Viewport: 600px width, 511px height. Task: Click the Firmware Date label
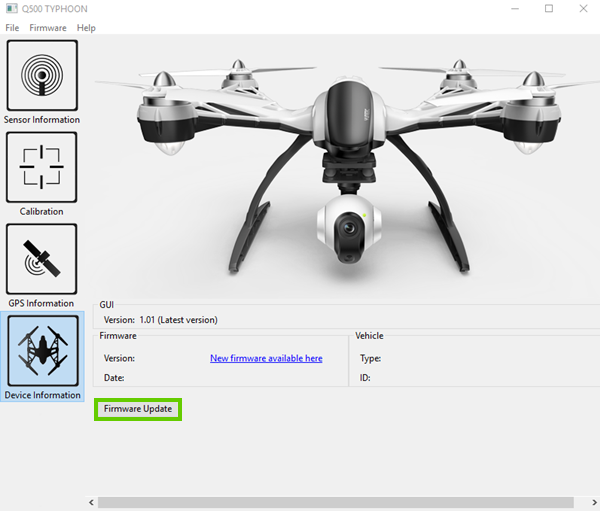coord(114,378)
